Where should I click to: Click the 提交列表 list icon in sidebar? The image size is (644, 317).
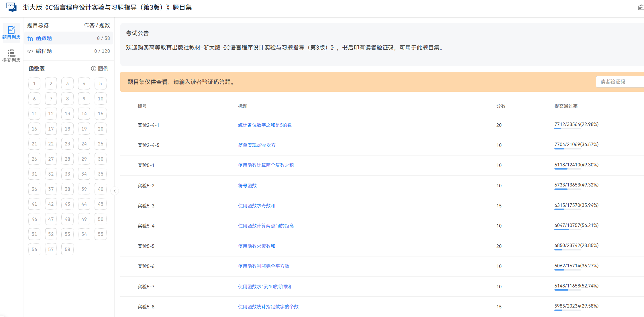click(11, 52)
